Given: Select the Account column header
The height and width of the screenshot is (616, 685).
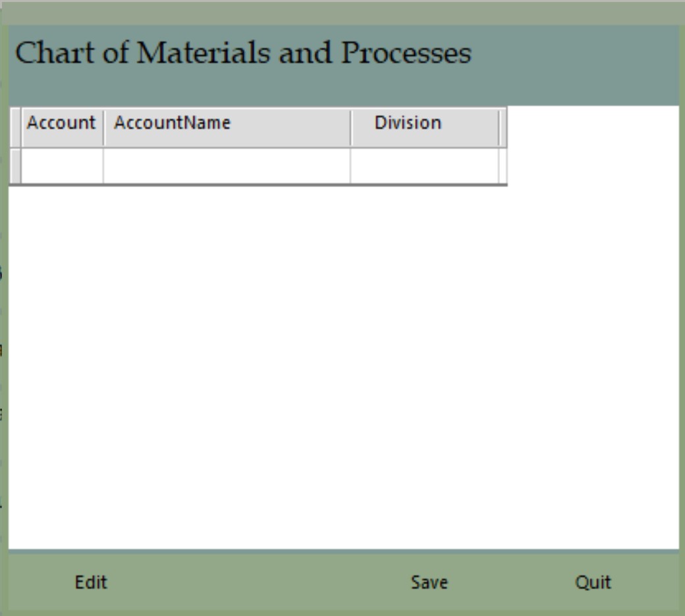Looking at the screenshot, I should click(61, 123).
